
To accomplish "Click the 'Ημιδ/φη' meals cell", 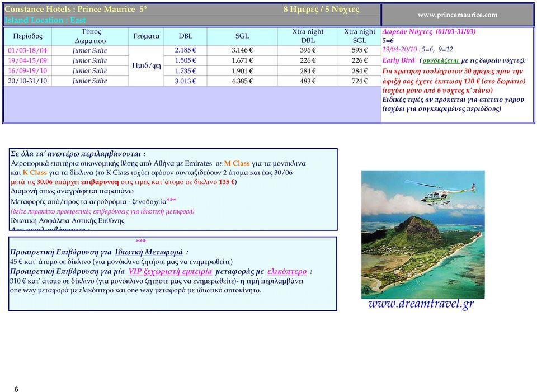I will click(146, 65).
